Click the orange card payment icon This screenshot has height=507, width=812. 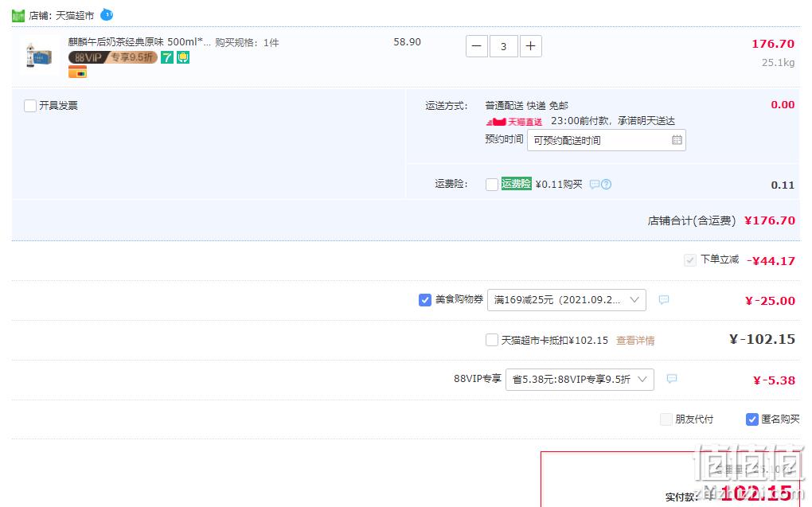[x=78, y=72]
